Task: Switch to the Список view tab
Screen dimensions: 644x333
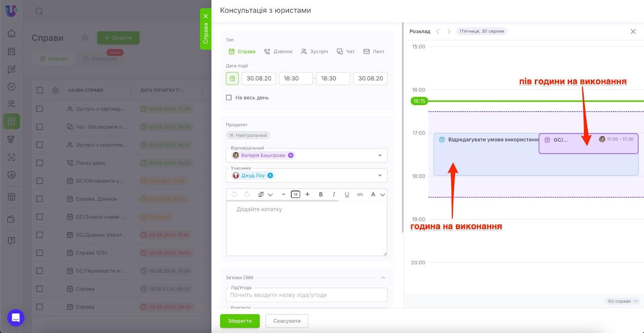Action: [54, 59]
